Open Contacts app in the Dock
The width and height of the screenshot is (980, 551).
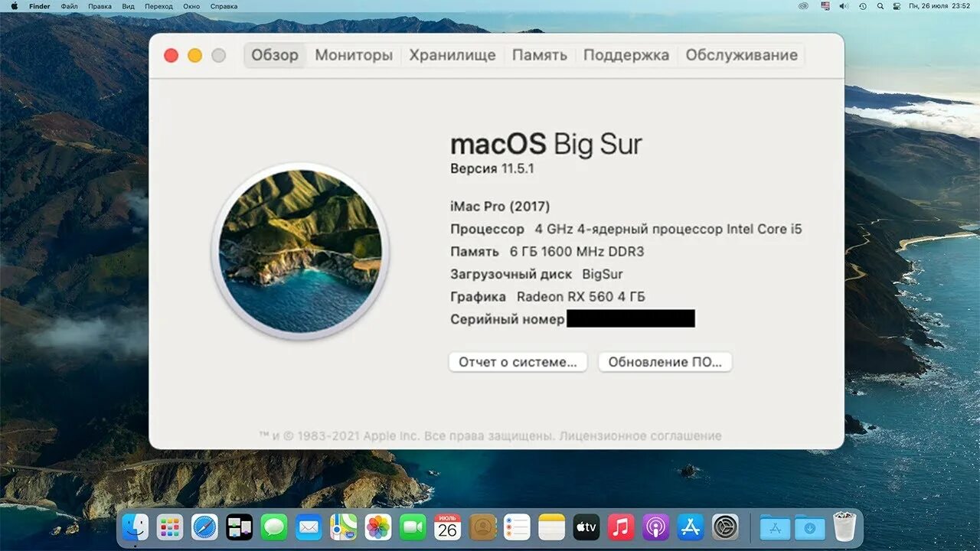[x=482, y=527]
